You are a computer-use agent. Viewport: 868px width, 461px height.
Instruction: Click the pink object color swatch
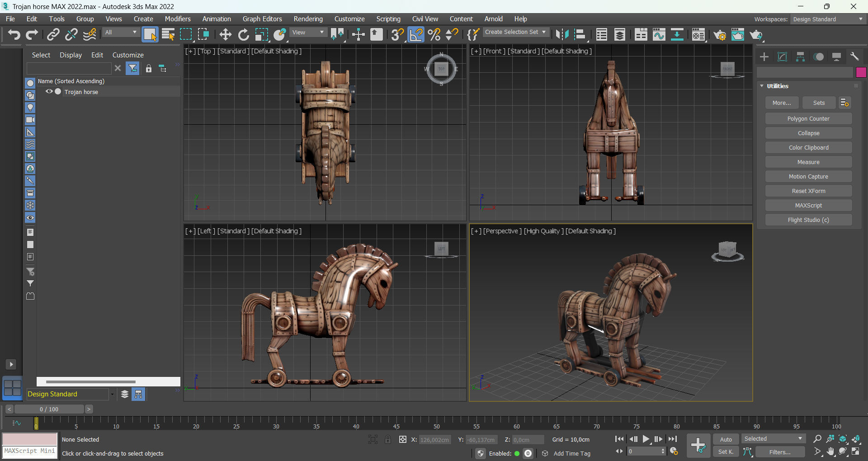pyautogui.click(x=861, y=72)
